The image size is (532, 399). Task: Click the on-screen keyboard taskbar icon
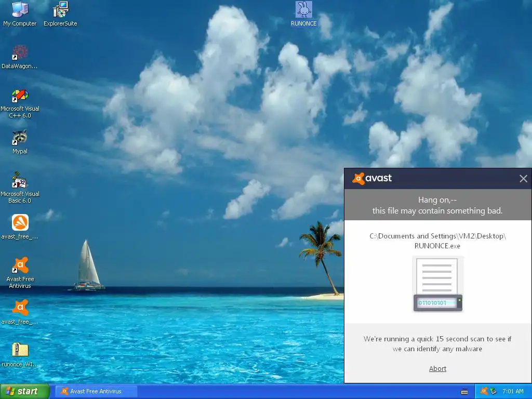pos(464,392)
